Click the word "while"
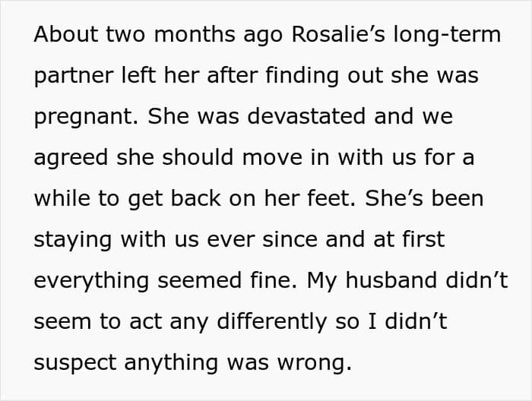Image resolution: width=532 pixels, height=401 pixels. click(x=59, y=198)
